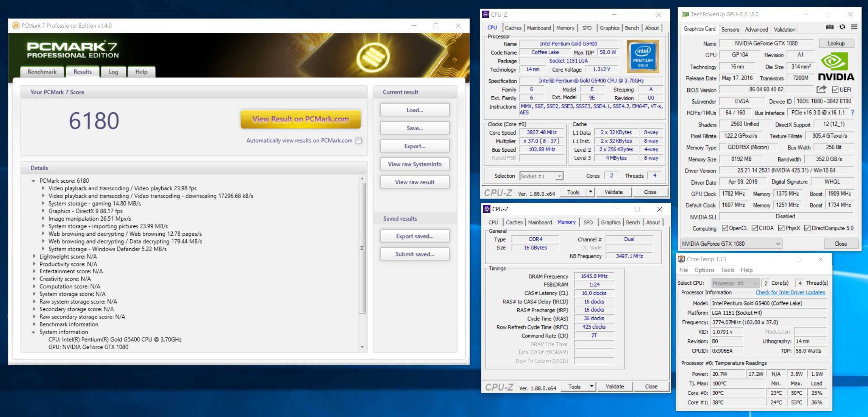Click View Result on PCMark.com button
The width and height of the screenshot is (868, 417).
pyautogui.click(x=300, y=119)
